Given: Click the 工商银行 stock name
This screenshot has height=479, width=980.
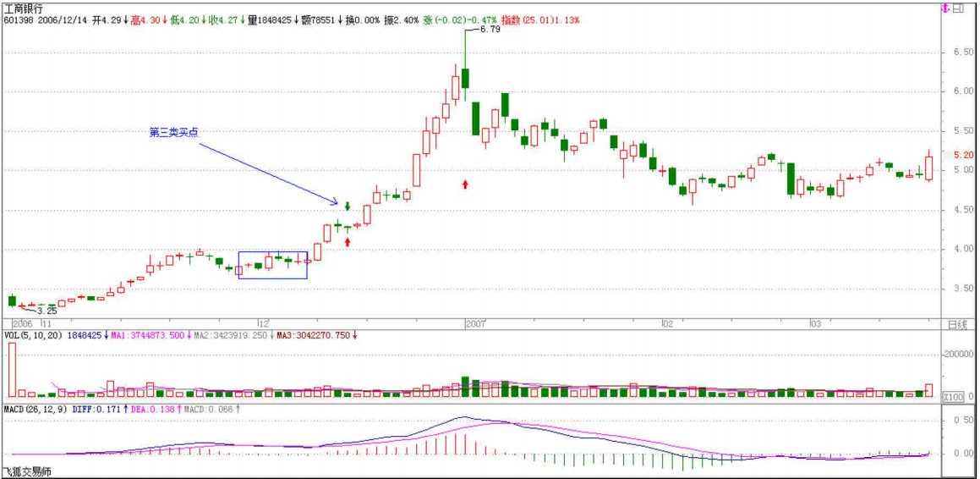Looking at the screenshot, I should 25,8.
